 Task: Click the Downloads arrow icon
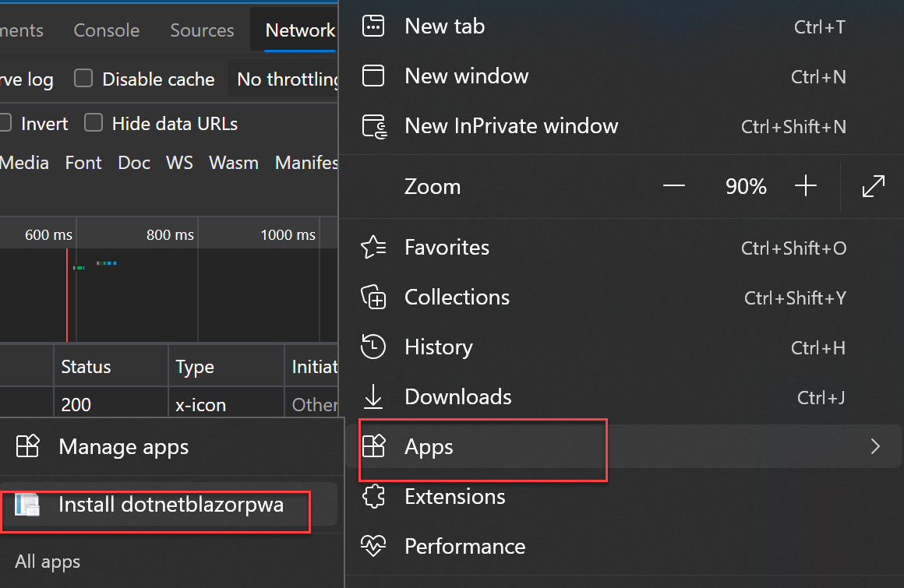click(373, 397)
